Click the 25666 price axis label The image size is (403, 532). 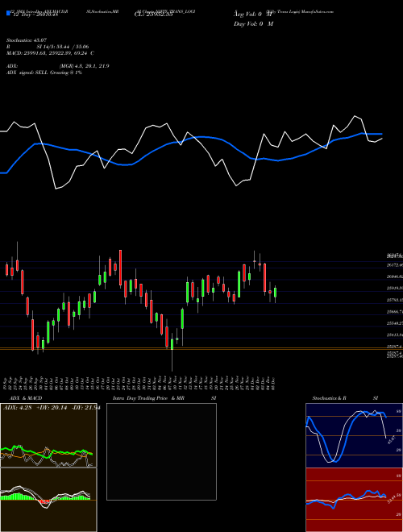tap(394, 311)
